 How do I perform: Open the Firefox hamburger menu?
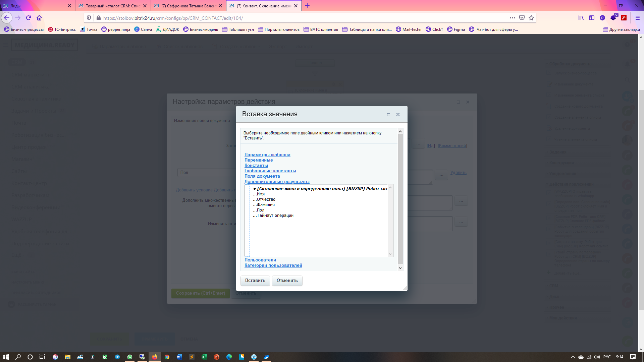(638, 18)
